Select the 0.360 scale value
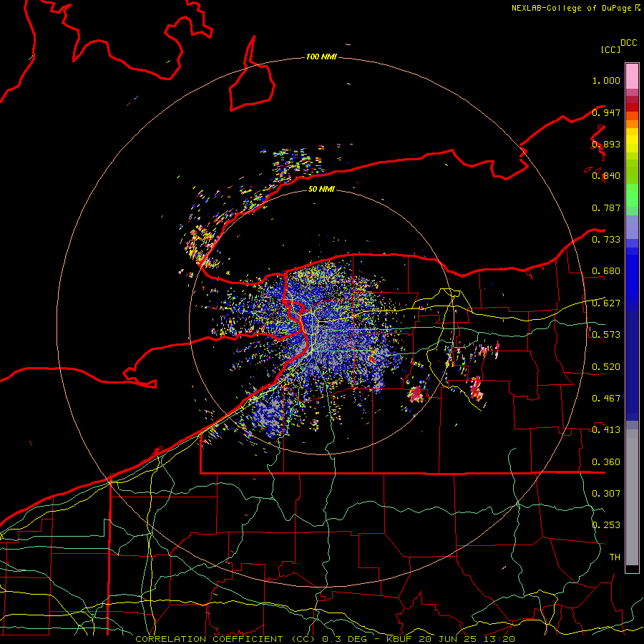This screenshot has height=644, width=644. [606, 462]
